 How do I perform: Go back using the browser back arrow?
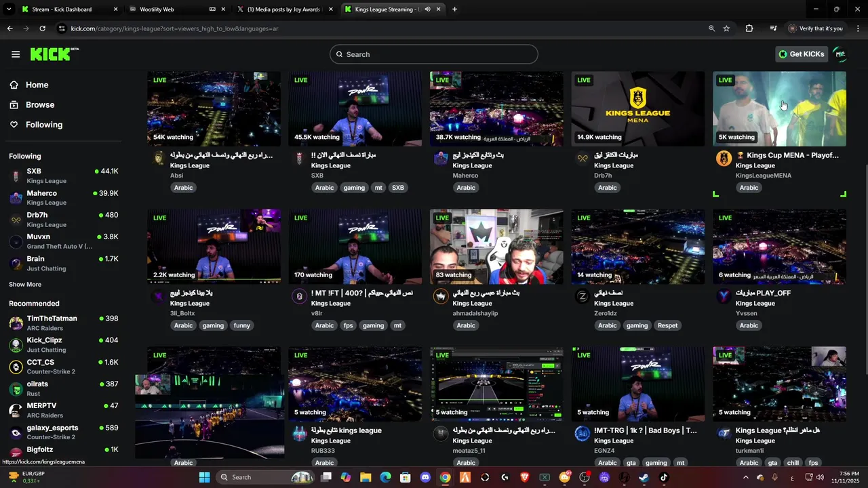pos(9,28)
